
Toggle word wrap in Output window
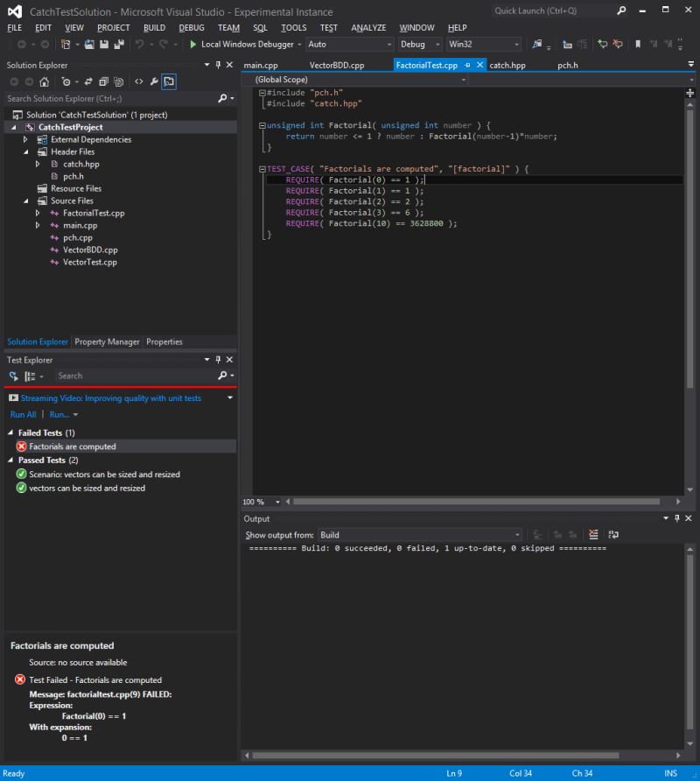[613, 534]
